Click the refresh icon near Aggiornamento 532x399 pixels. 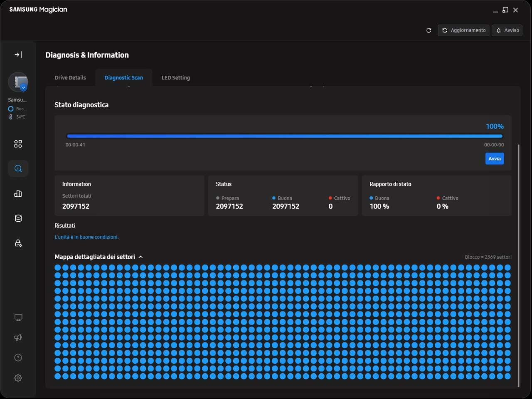(429, 30)
